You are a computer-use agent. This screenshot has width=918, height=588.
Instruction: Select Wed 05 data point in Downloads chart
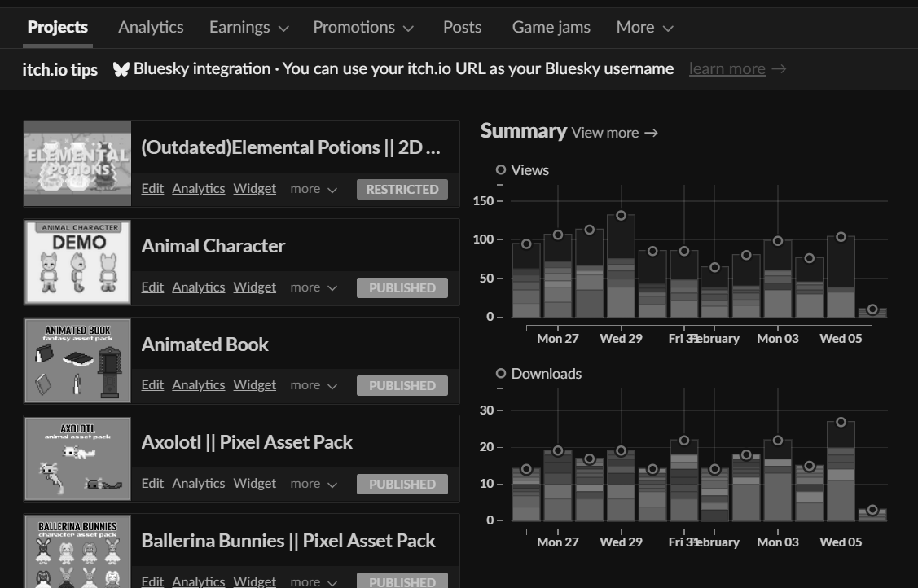point(841,422)
